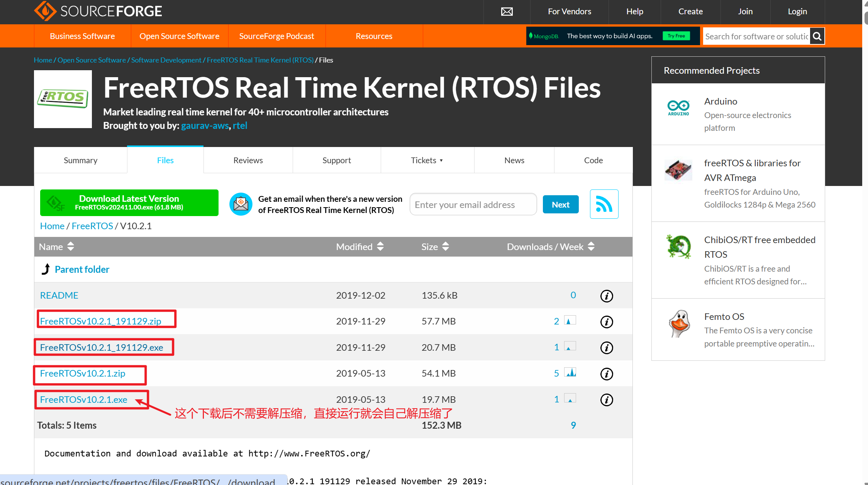Sort files by Modified date
This screenshot has width=868, height=485.
pos(359,247)
